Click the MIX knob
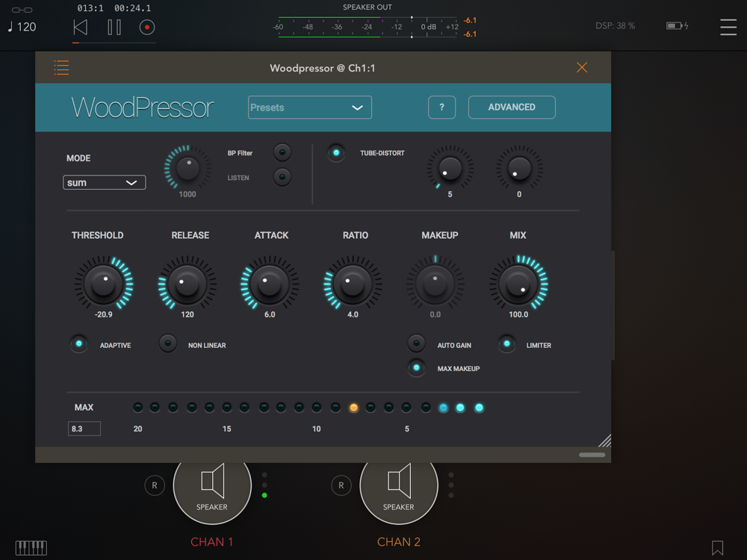Viewport: 747px width, 560px height. [518, 284]
